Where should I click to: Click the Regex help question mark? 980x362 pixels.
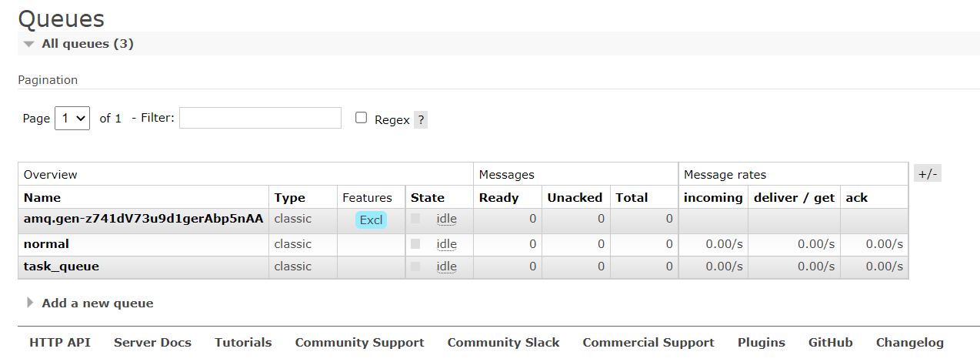(421, 120)
